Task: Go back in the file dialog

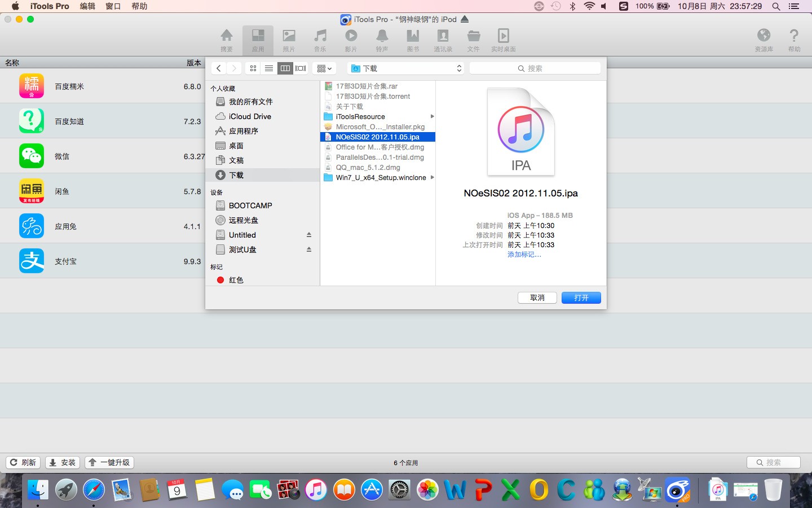Action: (219, 68)
